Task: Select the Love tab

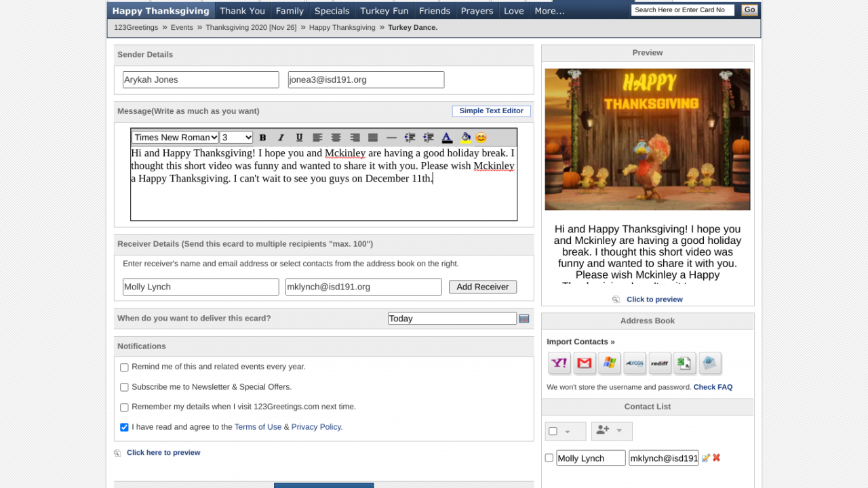Action: 514,11
